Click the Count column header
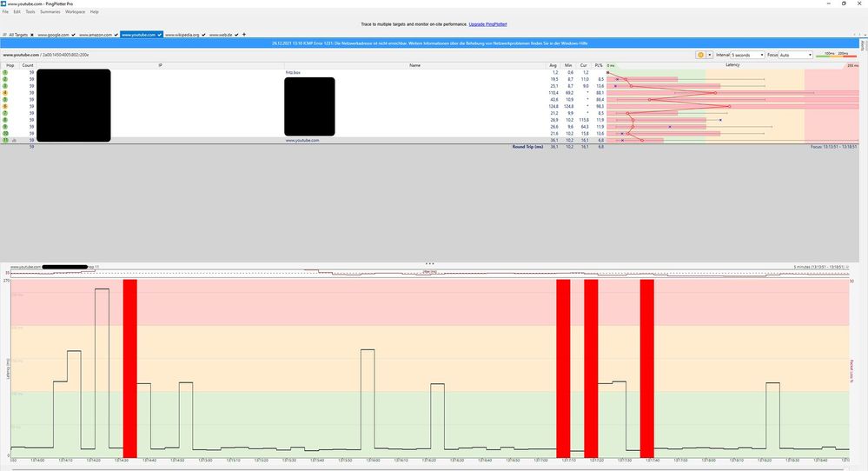 [28, 65]
